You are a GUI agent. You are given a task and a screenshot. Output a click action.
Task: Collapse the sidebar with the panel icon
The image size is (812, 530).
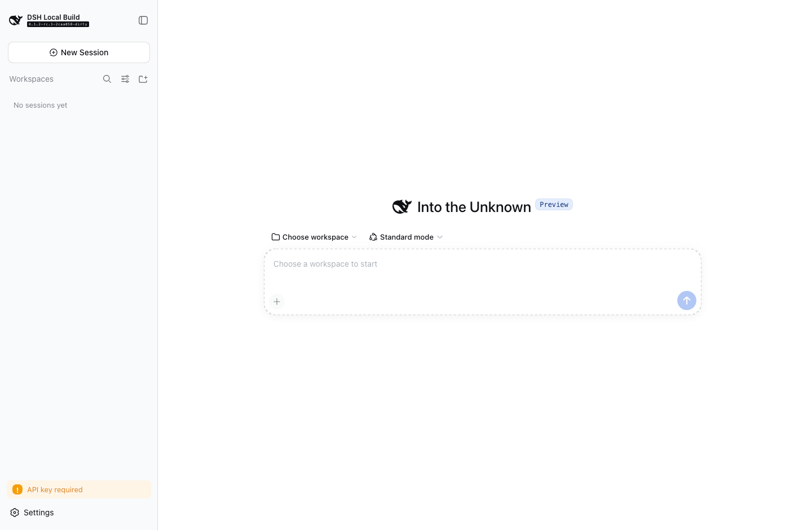click(x=143, y=20)
